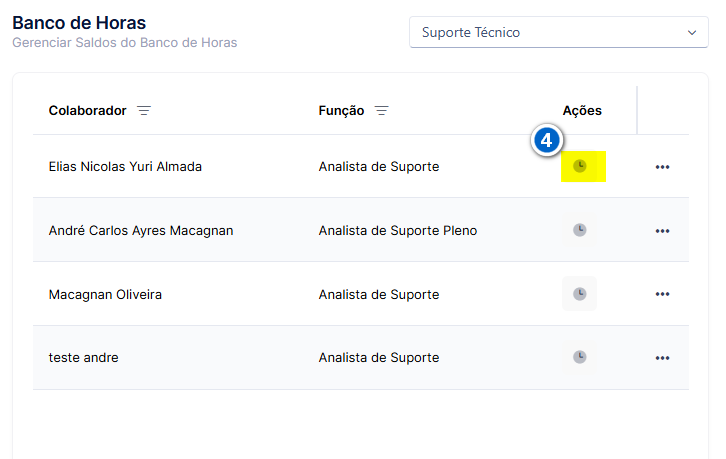
Task: Select teste andre row name
Action: pyautogui.click(x=83, y=358)
